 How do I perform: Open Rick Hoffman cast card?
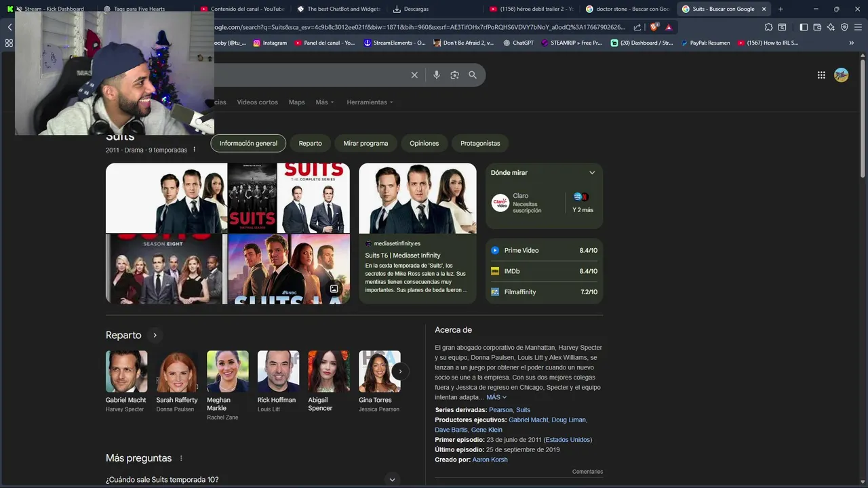click(278, 382)
